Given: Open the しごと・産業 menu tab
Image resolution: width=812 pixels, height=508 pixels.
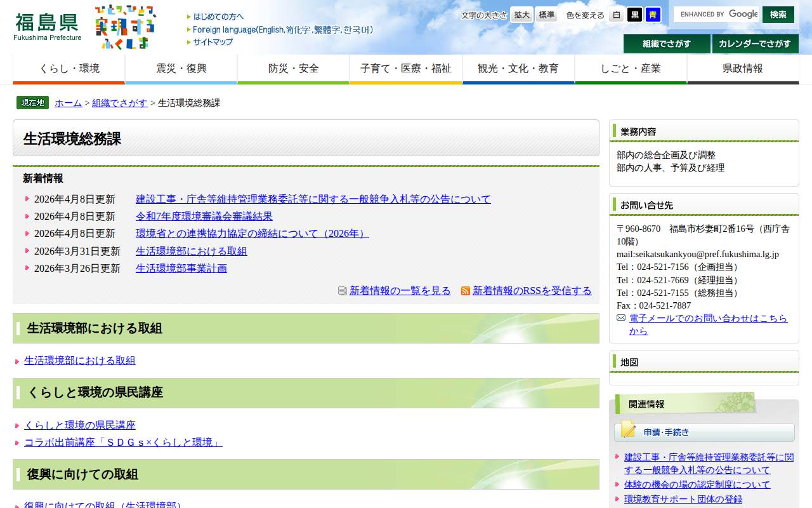Looking at the screenshot, I should 631,69.
